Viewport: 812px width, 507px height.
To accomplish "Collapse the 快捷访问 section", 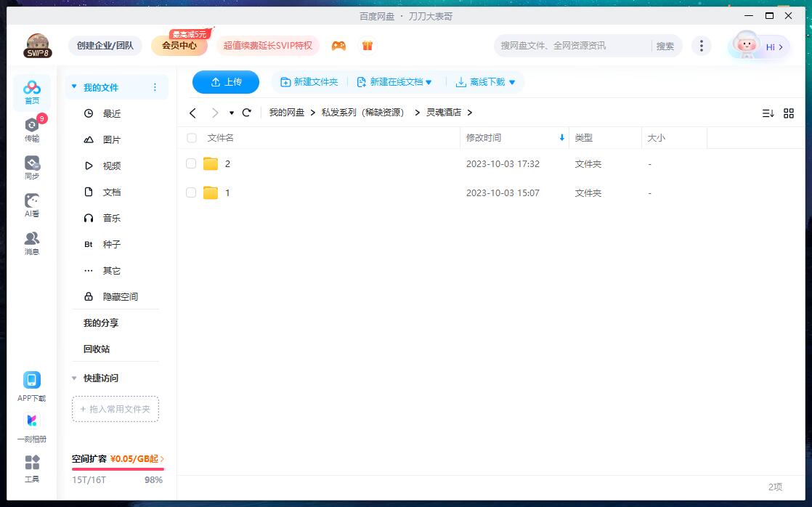I will [73, 378].
